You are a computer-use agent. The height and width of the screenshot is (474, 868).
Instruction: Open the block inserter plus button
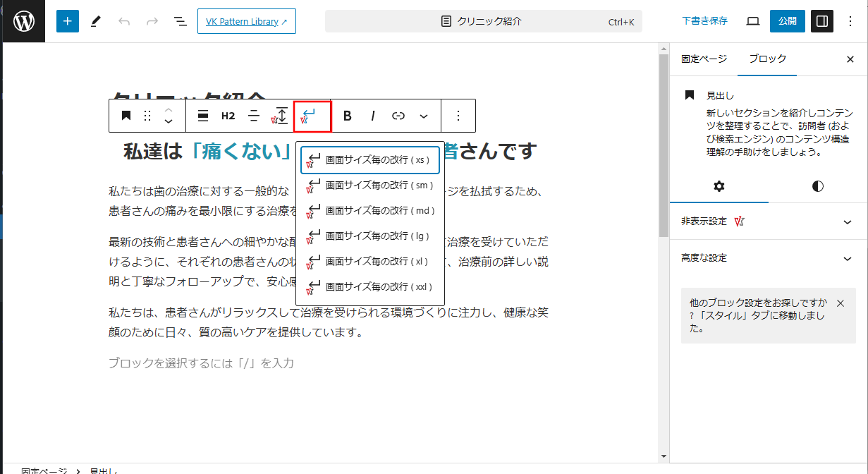tap(68, 21)
